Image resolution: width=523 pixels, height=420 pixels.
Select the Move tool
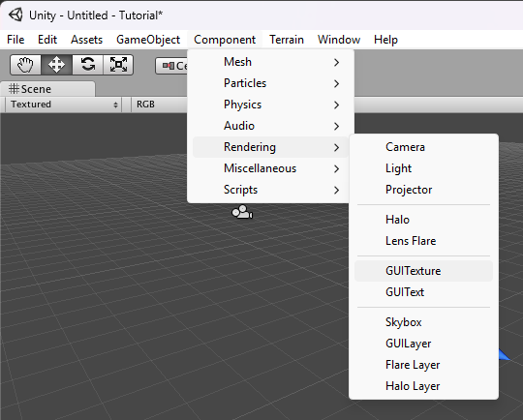[x=56, y=65]
